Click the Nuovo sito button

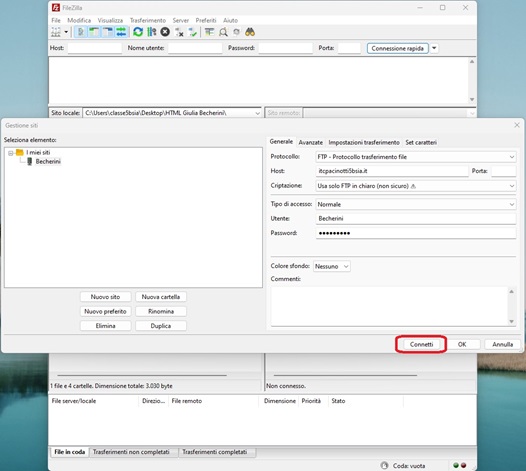[x=105, y=297]
